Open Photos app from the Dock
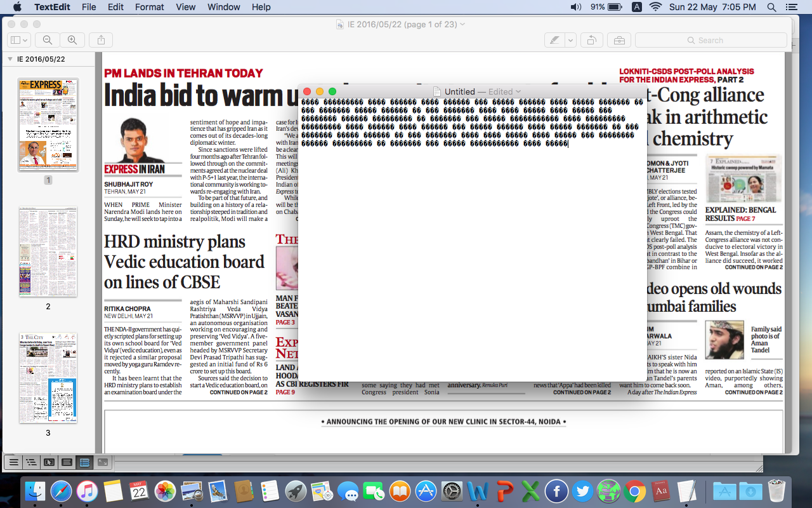The height and width of the screenshot is (508, 812). [166, 491]
